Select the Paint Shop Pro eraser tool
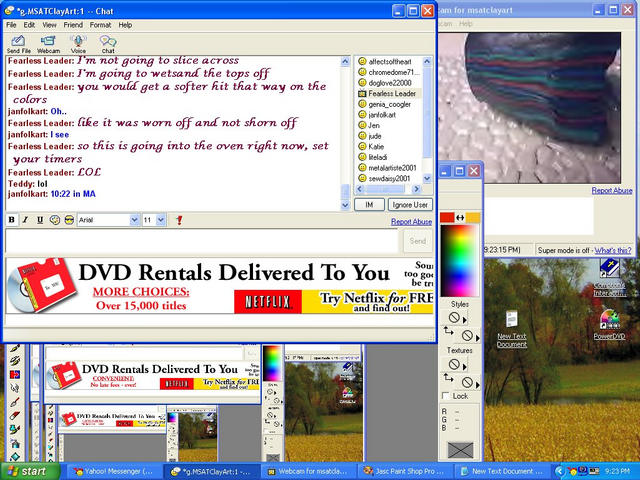The height and width of the screenshot is (480, 640). (15, 416)
